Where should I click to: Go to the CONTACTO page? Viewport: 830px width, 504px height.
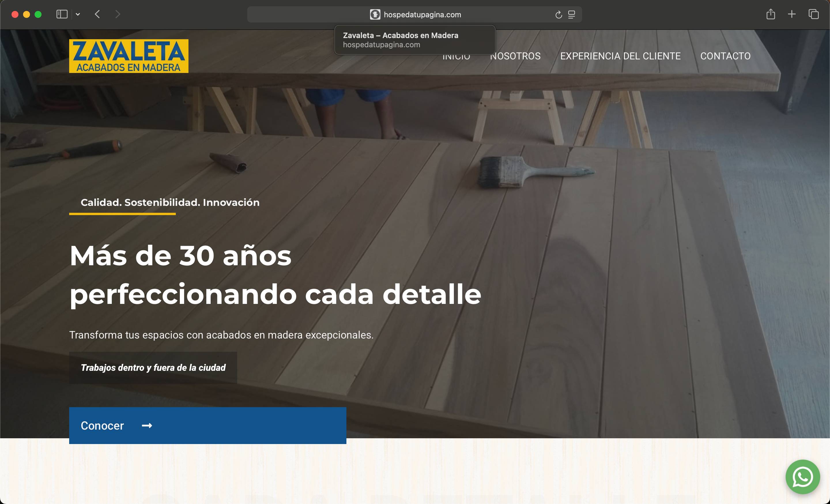[x=726, y=56]
